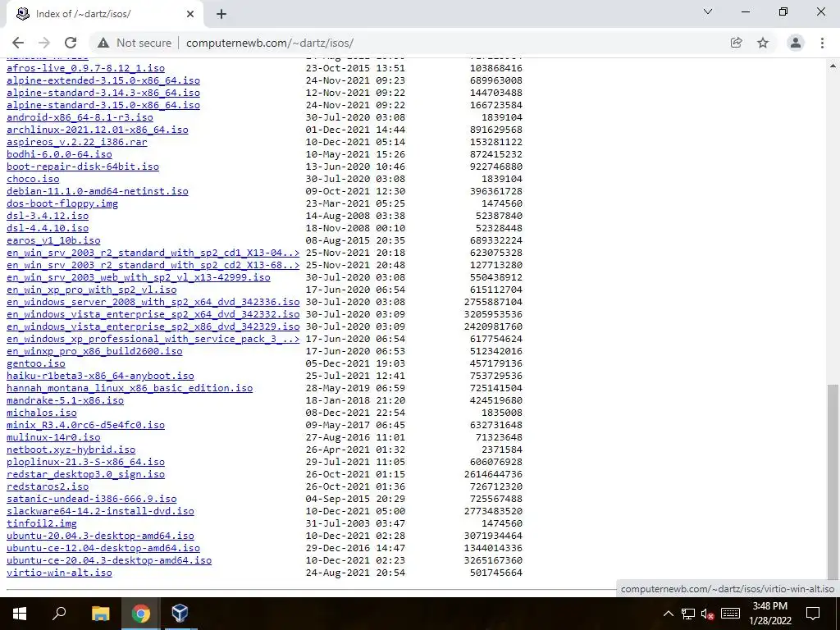840x630 pixels.
Task: Download en_winxp_pro_x86_build2600.iso
Action: point(94,351)
